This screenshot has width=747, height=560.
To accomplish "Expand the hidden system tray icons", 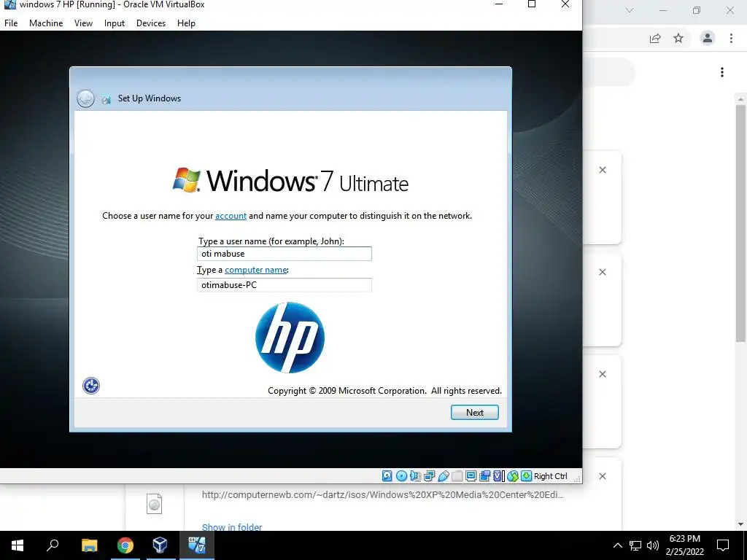I will pyautogui.click(x=617, y=545).
